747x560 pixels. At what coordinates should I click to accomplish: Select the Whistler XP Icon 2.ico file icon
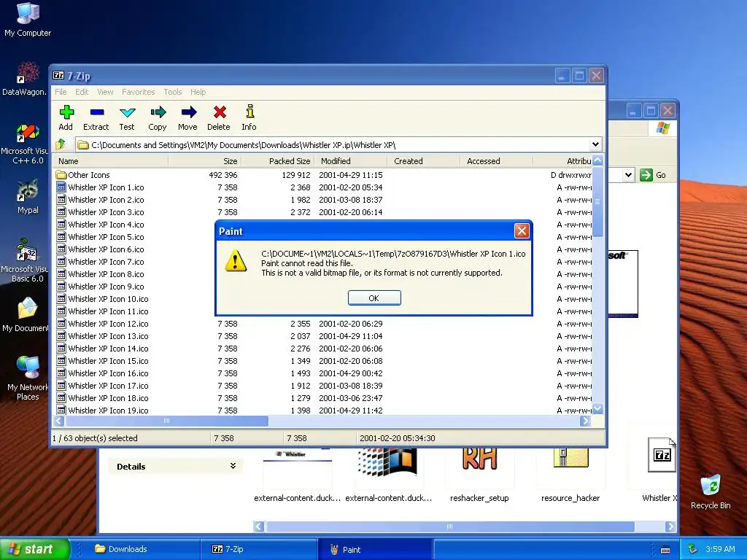[61, 200]
